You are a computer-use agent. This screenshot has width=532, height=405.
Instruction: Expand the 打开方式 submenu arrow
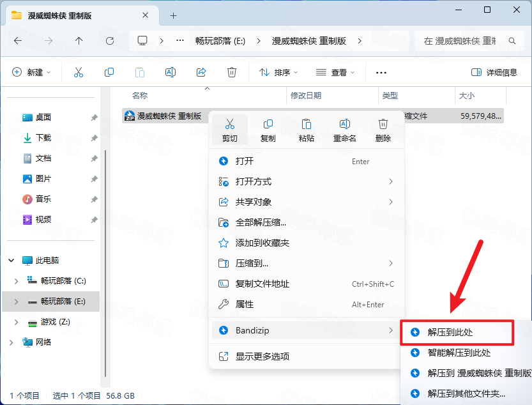[x=391, y=181]
